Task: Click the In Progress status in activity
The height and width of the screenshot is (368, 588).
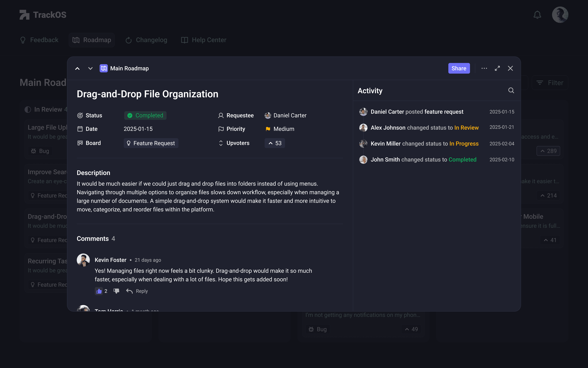Action: coord(464,144)
